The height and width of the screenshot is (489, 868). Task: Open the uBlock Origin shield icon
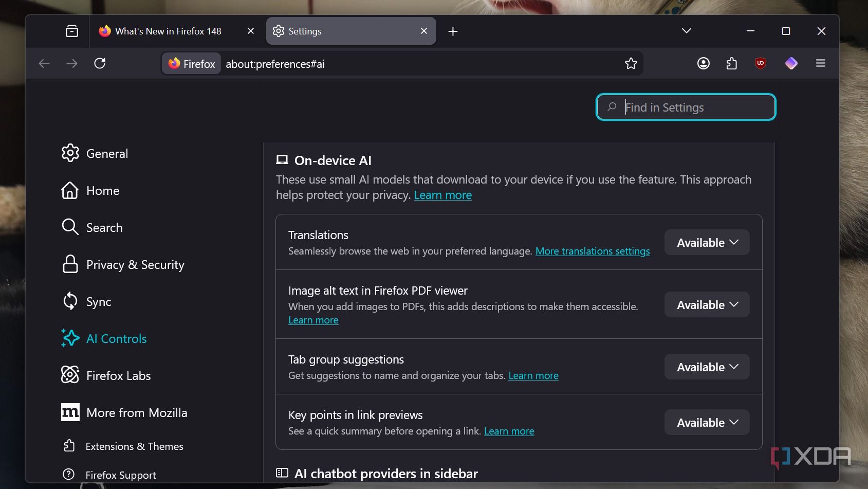click(761, 63)
